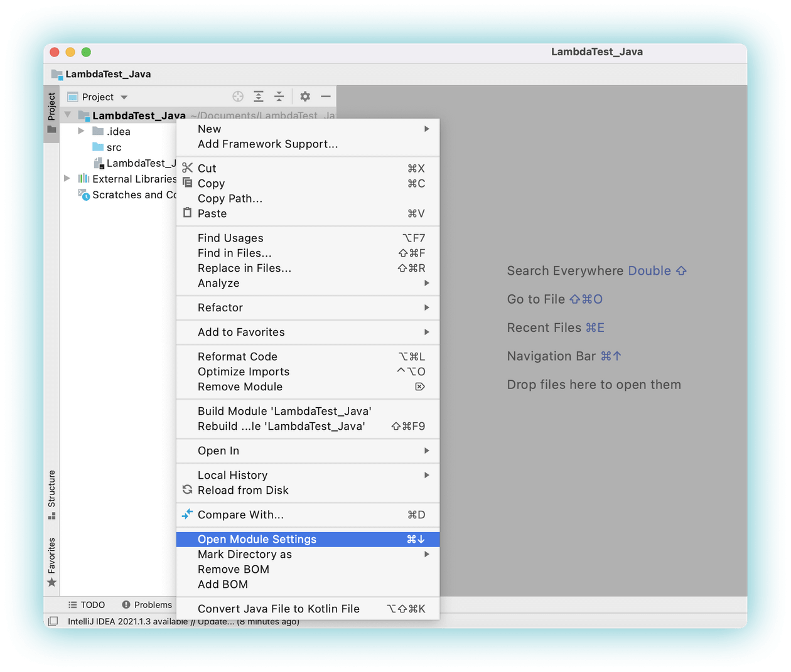The image size is (791, 672).
Task: Expand the .idea folder
Action: coord(80,131)
